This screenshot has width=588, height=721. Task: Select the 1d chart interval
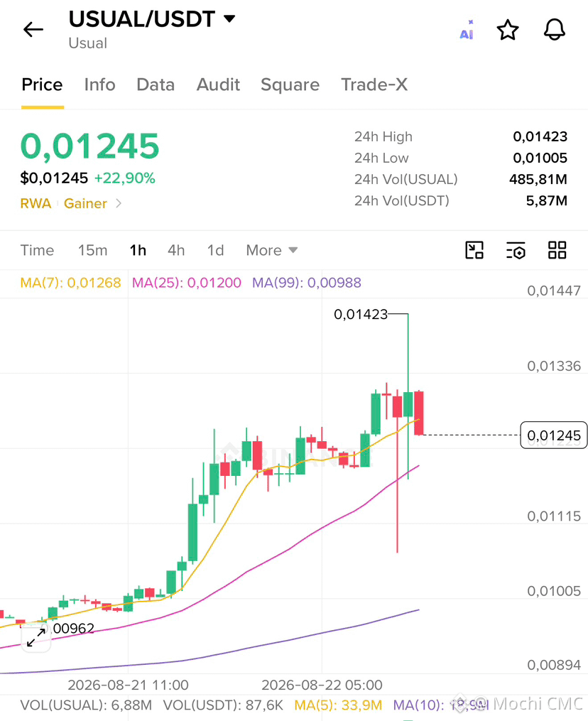tap(215, 250)
